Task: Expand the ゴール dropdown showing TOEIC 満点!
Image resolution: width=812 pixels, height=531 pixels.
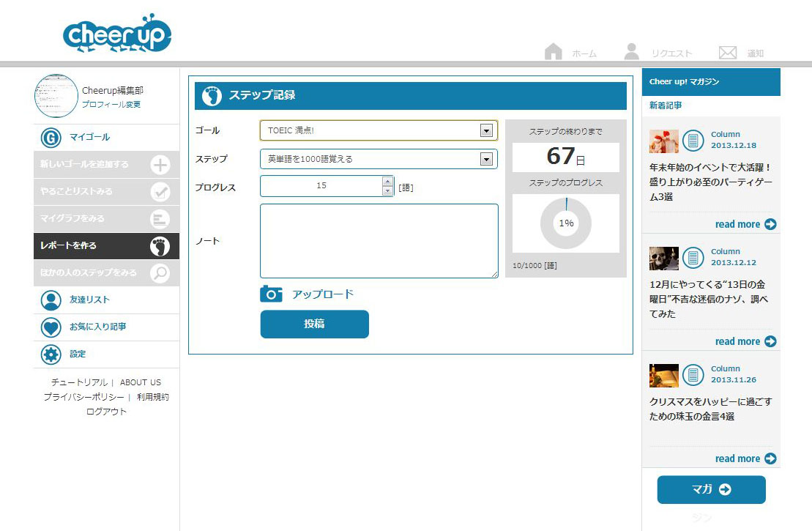Action: pyautogui.click(x=485, y=130)
